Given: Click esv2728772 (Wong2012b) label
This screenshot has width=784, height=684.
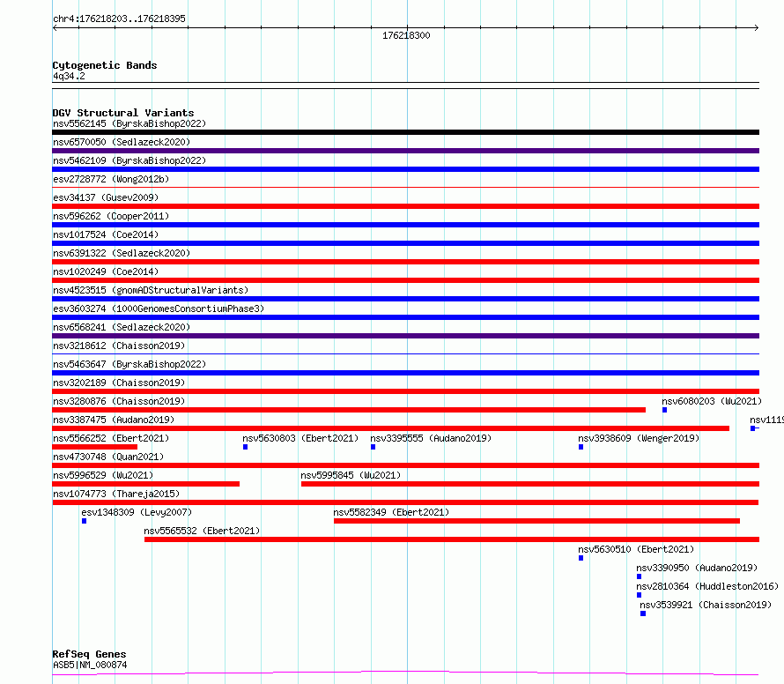Looking at the screenshot, I should 111,179.
